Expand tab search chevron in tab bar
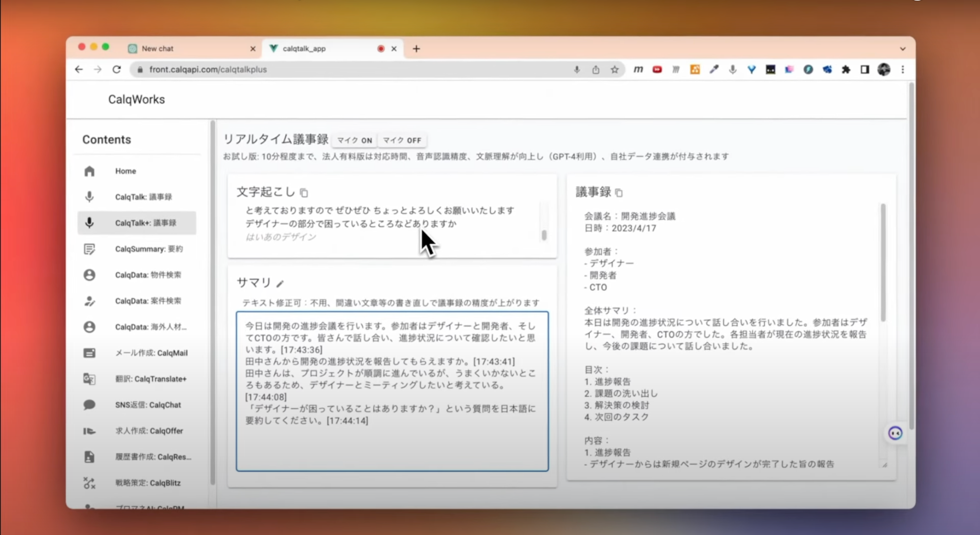Image resolution: width=980 pixels, height=535 pixels. (903, 49)
